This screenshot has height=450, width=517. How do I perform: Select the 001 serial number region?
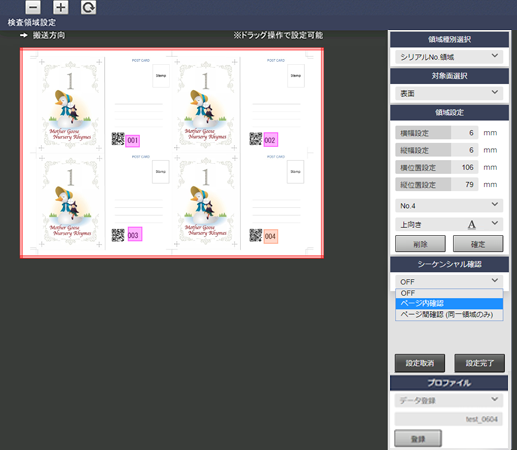pyautogui.click(x=133, y=140)
